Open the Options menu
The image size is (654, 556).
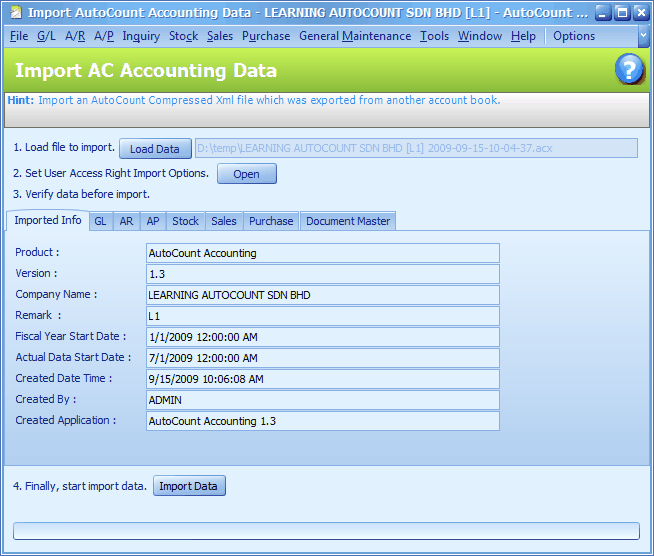click(574, 36)
